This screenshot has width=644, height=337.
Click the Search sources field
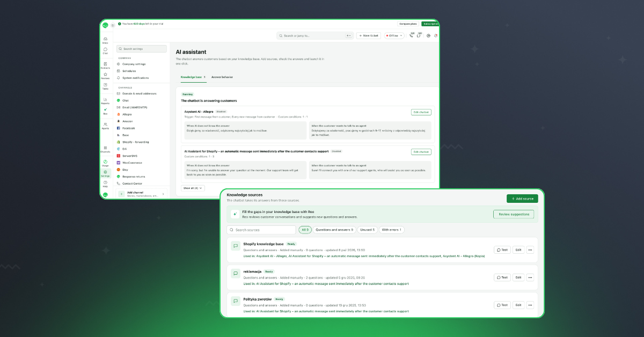pyautogui.click(x=261, y=230)
